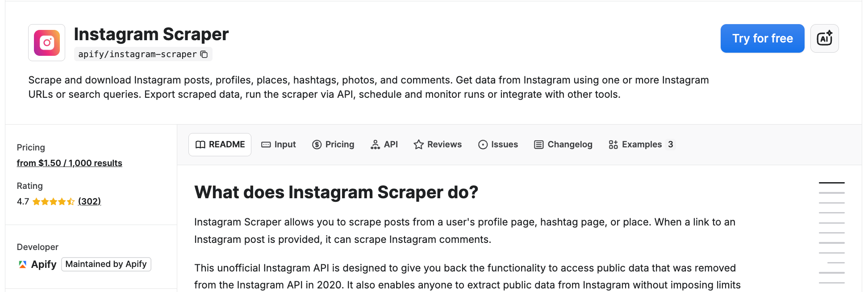Click the Maintained by Apify badge
The image size is (868, 292).
pos(106,264)
